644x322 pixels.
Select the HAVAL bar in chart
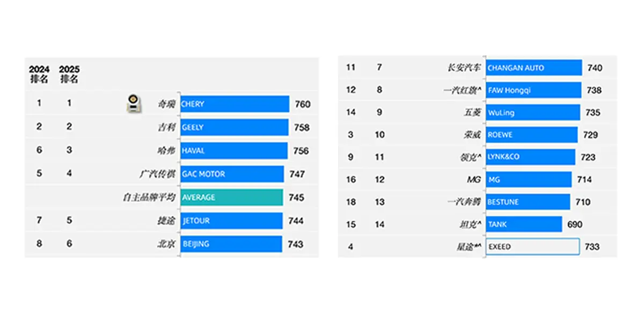tap(233, 151)
